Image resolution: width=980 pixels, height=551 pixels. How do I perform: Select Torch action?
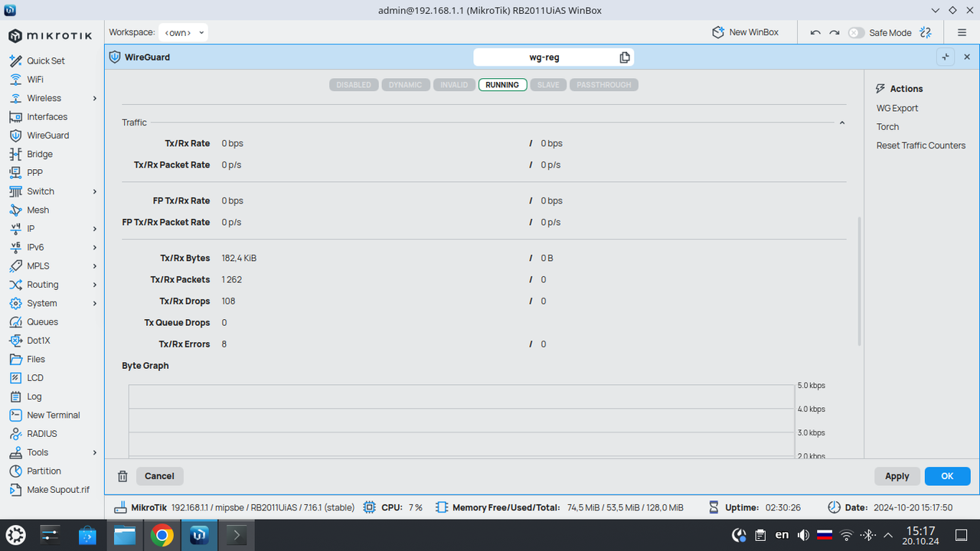click(x=888, y=127)
